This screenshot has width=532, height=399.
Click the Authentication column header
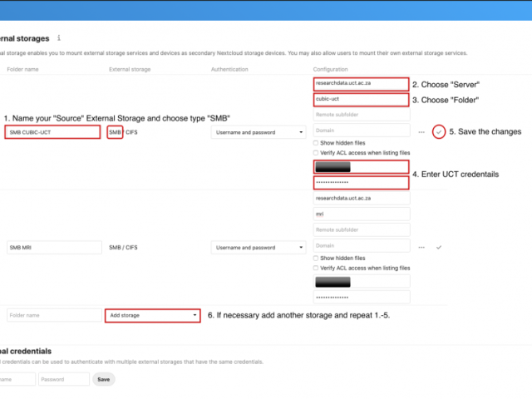(x=229, y=69)
